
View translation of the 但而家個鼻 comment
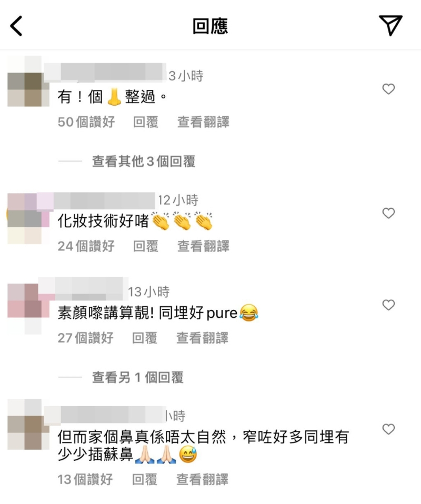coord(202,479)
